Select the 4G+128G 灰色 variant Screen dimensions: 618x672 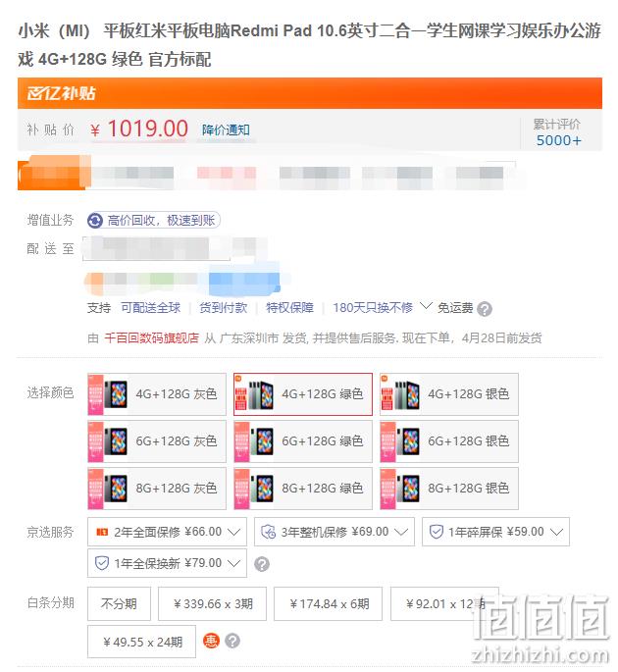point(157,394)
